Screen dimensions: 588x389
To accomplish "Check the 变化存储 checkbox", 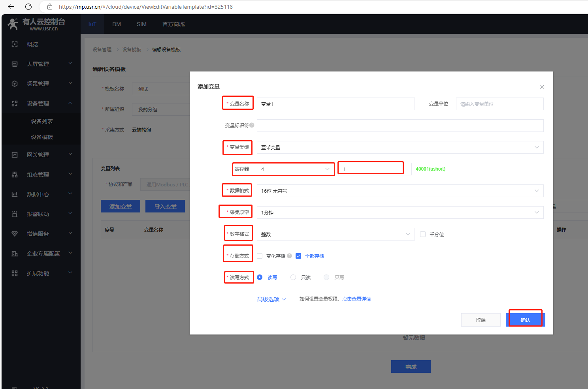I will (260, 256).
